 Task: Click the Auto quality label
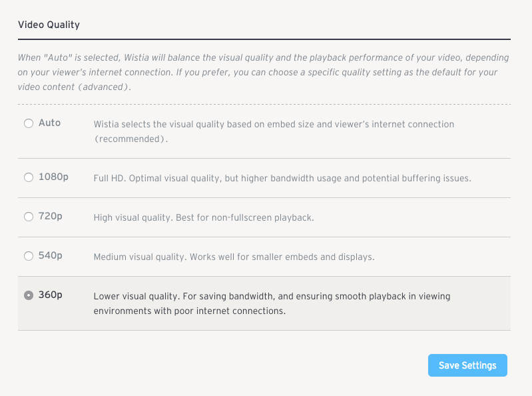pyautogui.click(x=49, y=123)
